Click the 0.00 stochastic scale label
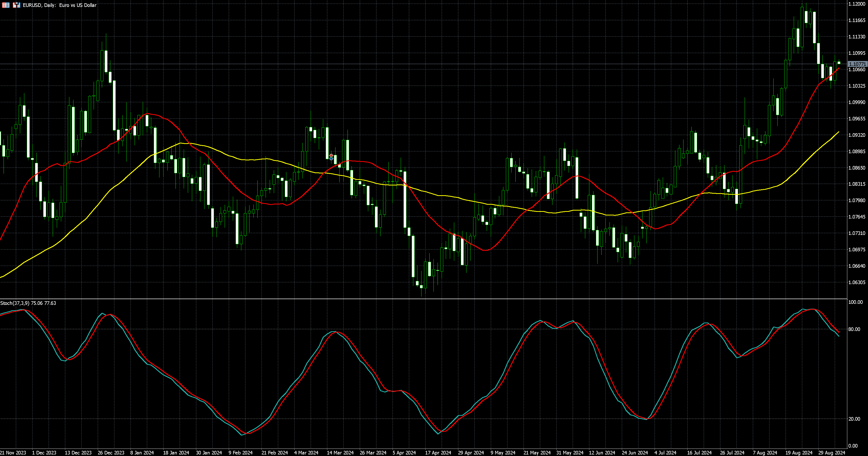Viewport: 868px width, 456px height. point(853,446)
